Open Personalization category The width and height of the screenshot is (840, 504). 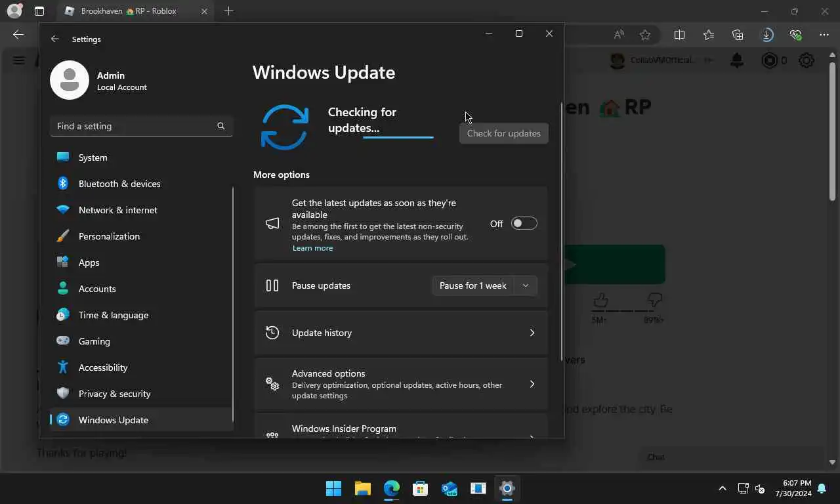pos(141,236)
